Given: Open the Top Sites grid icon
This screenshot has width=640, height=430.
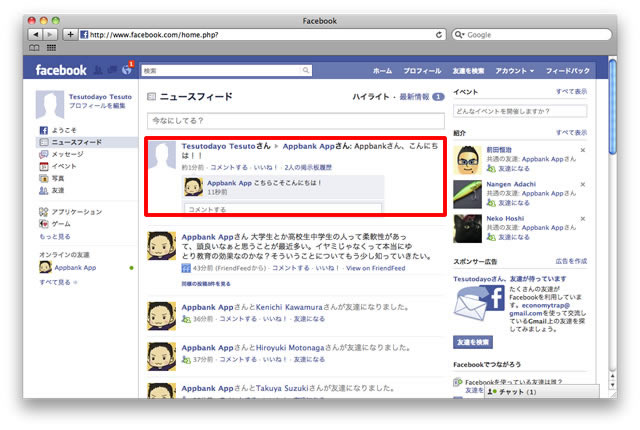Looking at the screenshot, I should point(51,48).
